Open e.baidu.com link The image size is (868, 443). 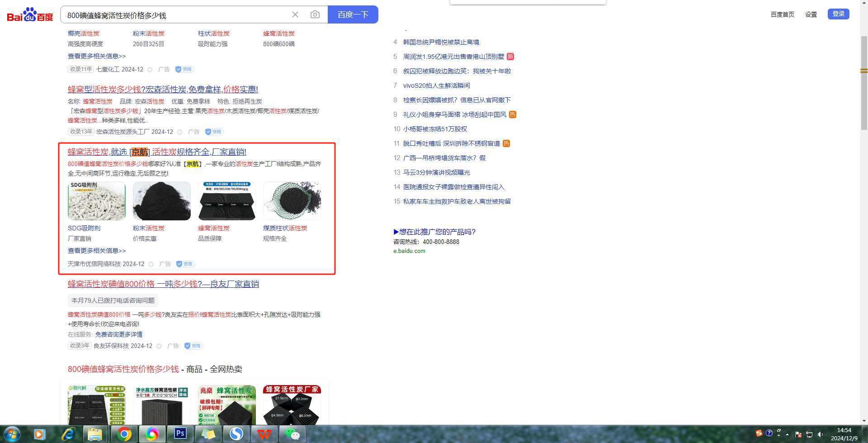pos(409,251)
